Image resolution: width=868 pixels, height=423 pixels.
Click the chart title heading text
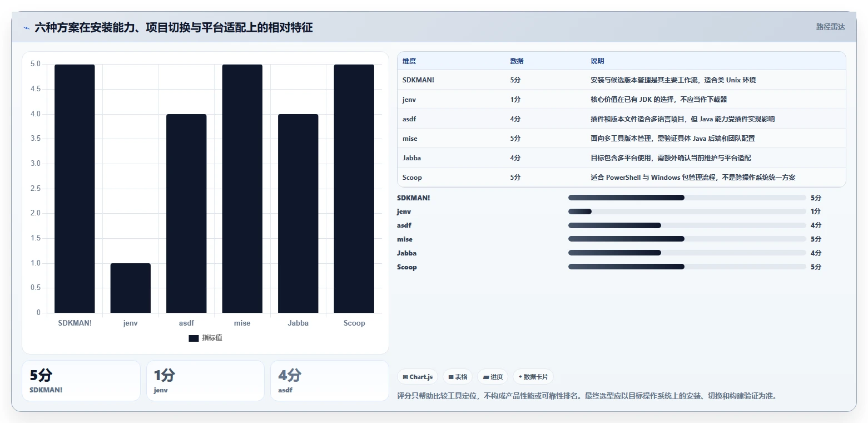173,28
